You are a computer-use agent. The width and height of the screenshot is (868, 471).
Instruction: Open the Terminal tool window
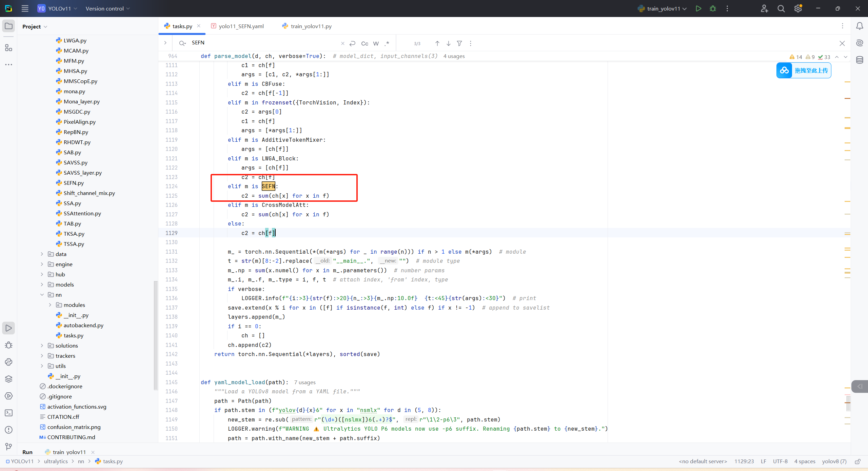point(9,413)
